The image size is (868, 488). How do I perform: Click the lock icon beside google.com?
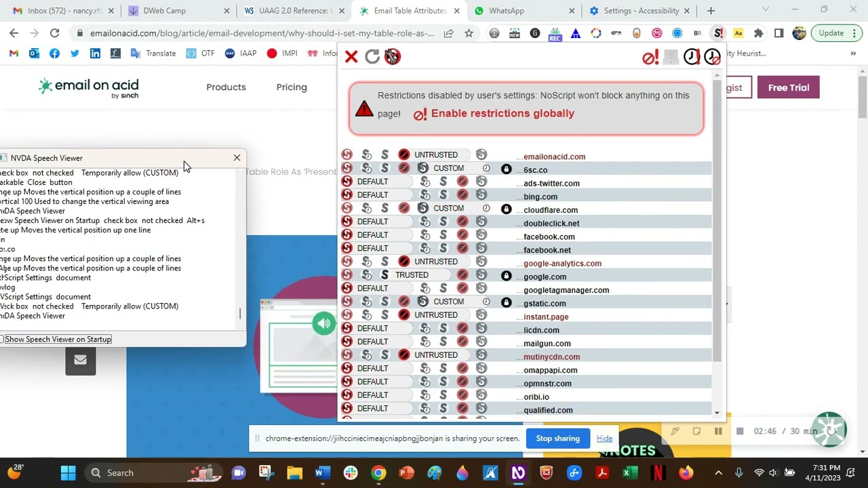click(506, 277)
